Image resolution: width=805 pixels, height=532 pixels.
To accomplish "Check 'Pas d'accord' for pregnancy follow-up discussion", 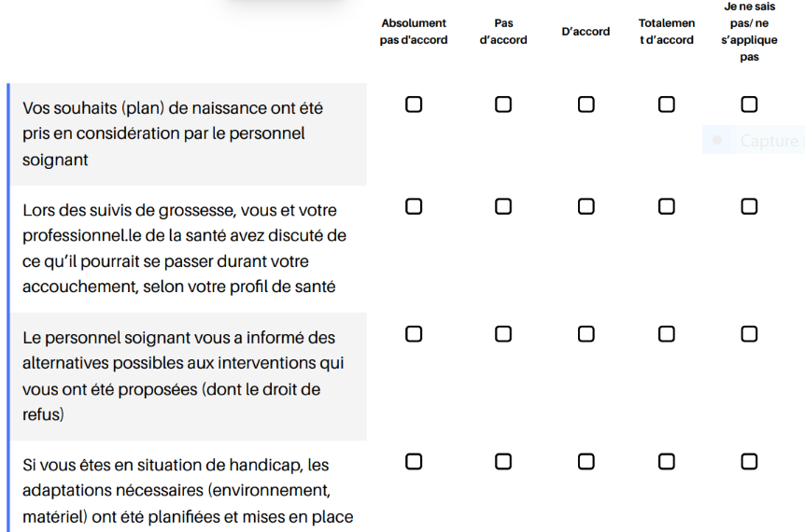I will click(503, 206).
